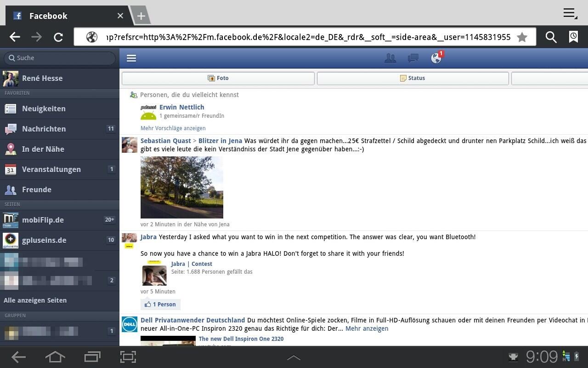Click Mehr Vorschläge anzeigen
Image resolution: width=588 pixels, height=368 pixels.
tap(173, 128)
